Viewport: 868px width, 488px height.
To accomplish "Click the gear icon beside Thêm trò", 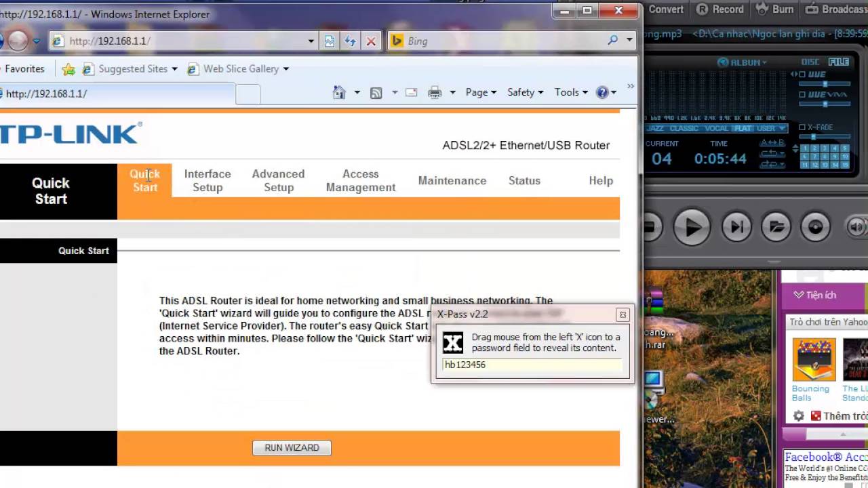I will point(799,416).
